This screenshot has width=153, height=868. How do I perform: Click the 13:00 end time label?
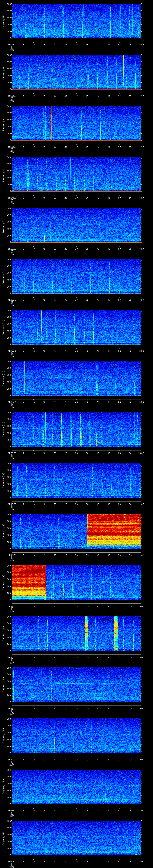[141, 606]
